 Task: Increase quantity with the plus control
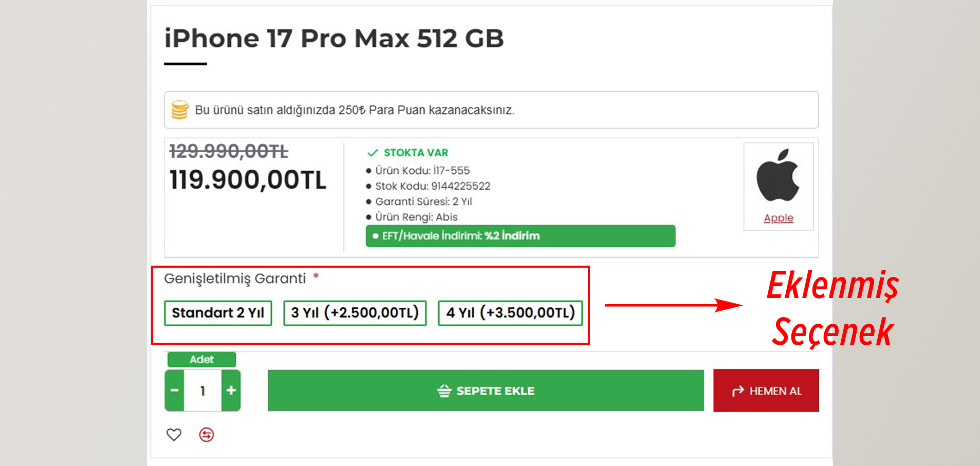point(231,390)
